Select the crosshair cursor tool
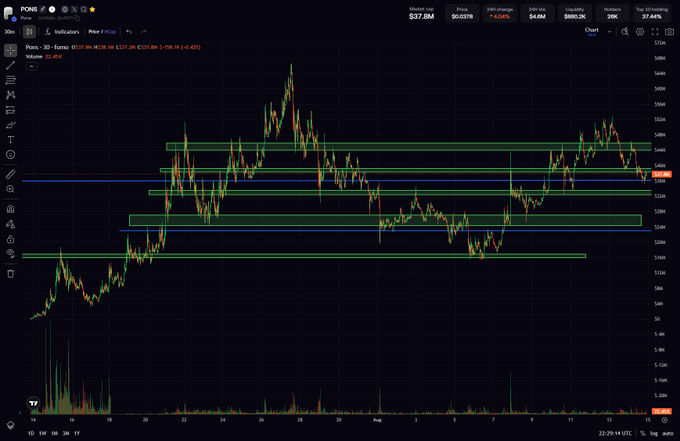The width and height of the screenshot is (680, 441). [11, 50]
